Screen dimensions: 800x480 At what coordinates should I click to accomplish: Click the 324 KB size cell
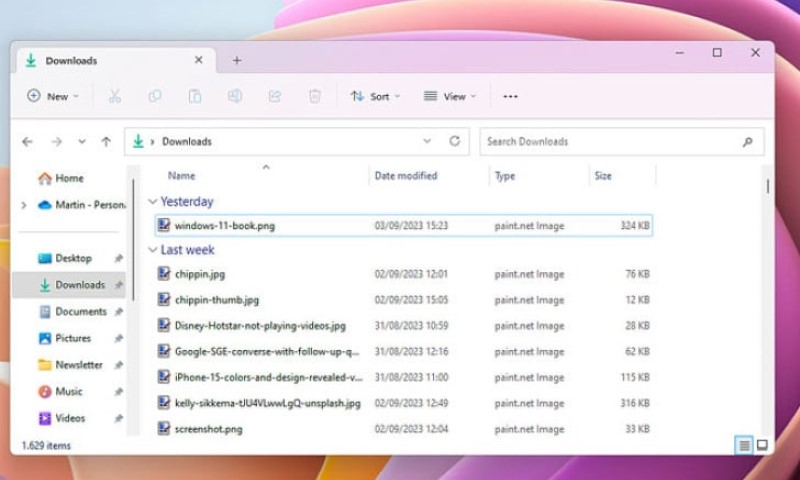pos(635,225)
